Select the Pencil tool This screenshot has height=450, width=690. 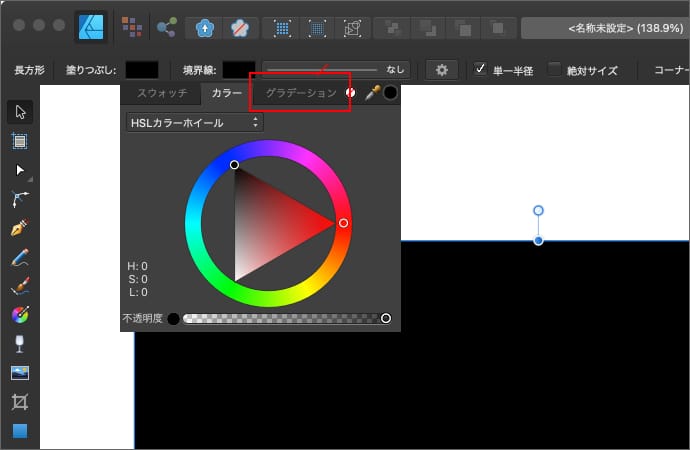pyautogui.click(x=20, y=257)
